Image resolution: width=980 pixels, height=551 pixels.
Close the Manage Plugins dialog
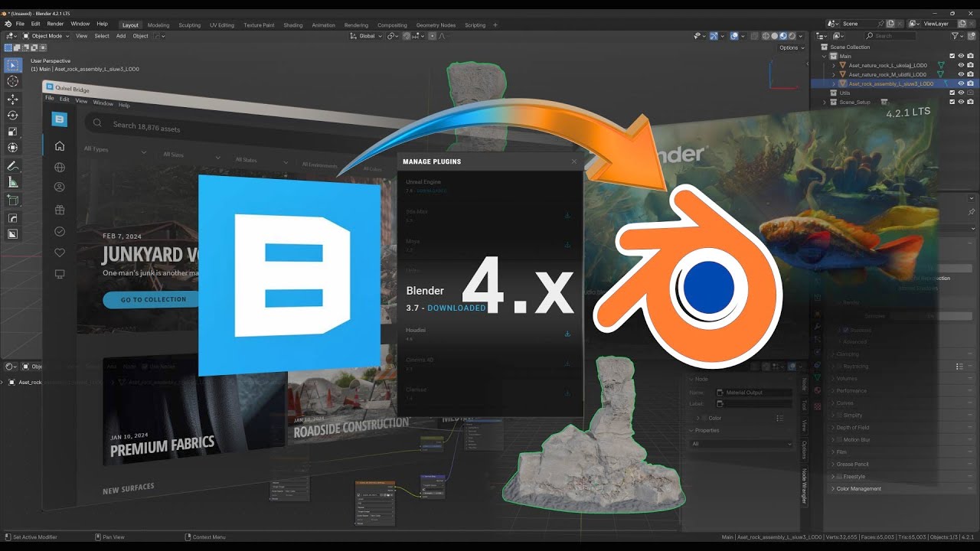coord(574,161)
